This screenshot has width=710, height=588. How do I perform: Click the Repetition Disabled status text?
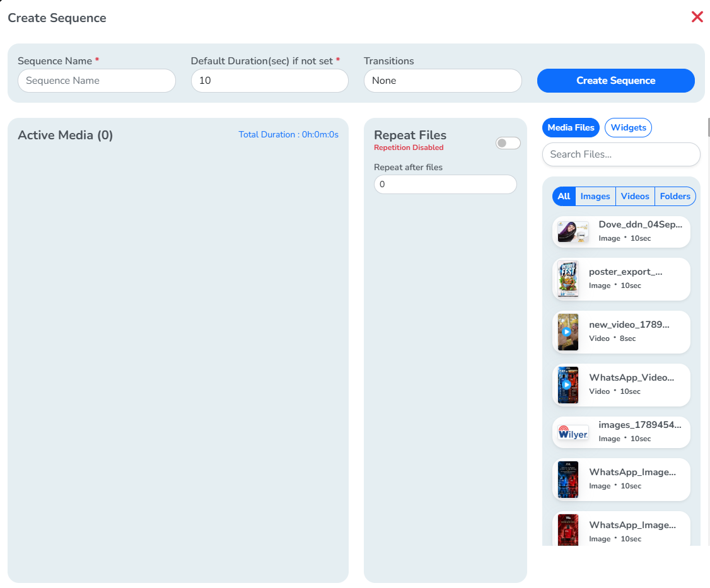click(409, 147)
